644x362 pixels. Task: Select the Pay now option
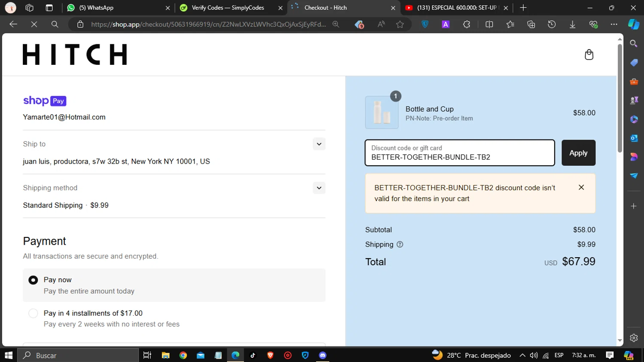click(33, 280)
